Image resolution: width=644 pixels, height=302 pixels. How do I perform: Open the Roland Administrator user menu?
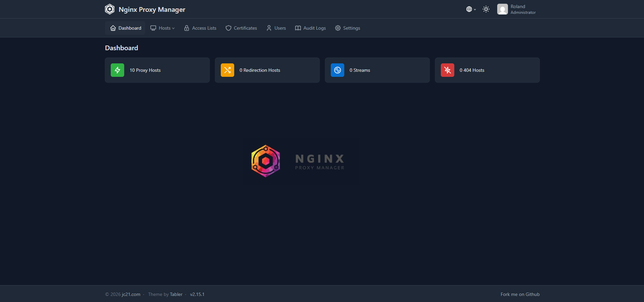click(517, 9)
